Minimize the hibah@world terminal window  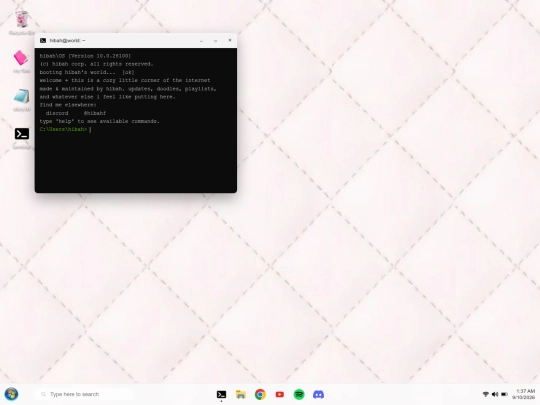click(201, 41)
